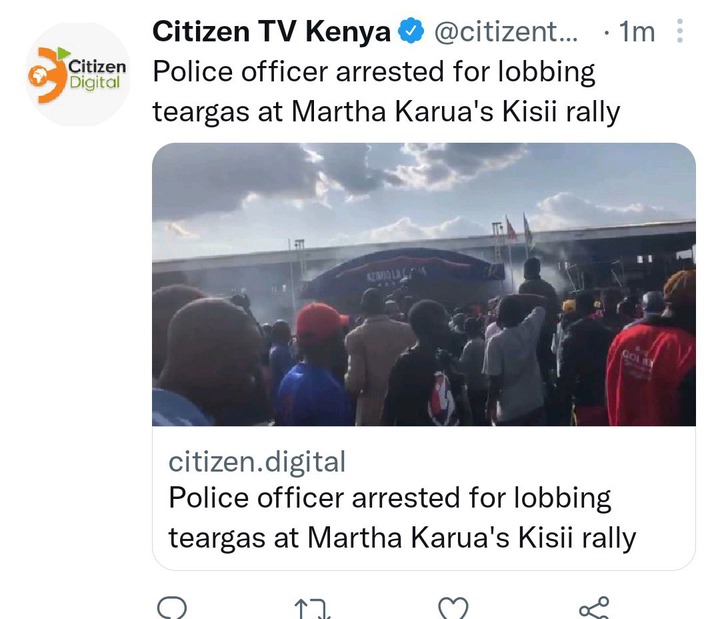Click 'teargas at Martha Karua's' tweet line
Screen dimensions: 720x619
pyautogui.click(x=323, y=112)
